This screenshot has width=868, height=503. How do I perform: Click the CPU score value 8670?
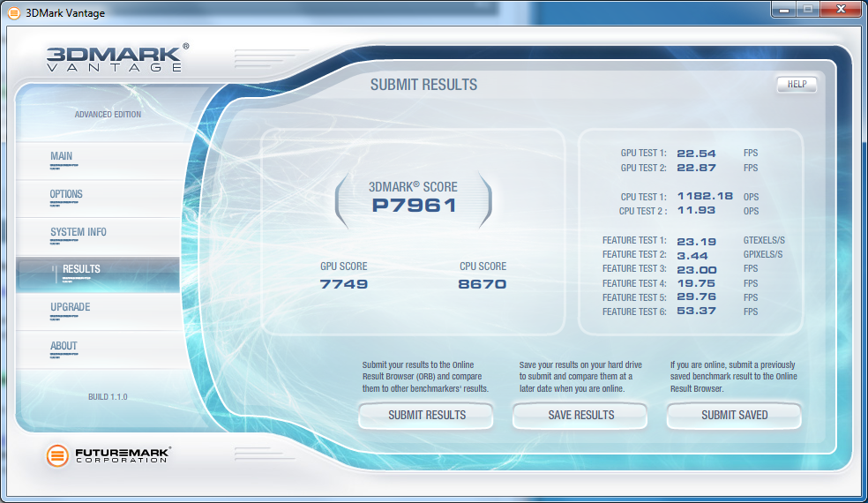(483, 284)
